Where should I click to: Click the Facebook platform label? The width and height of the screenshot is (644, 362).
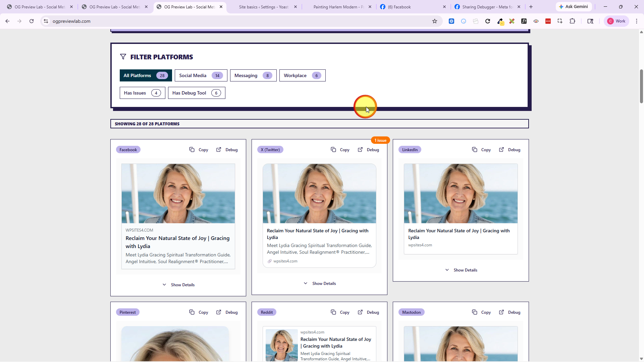[x=128, y=150]
